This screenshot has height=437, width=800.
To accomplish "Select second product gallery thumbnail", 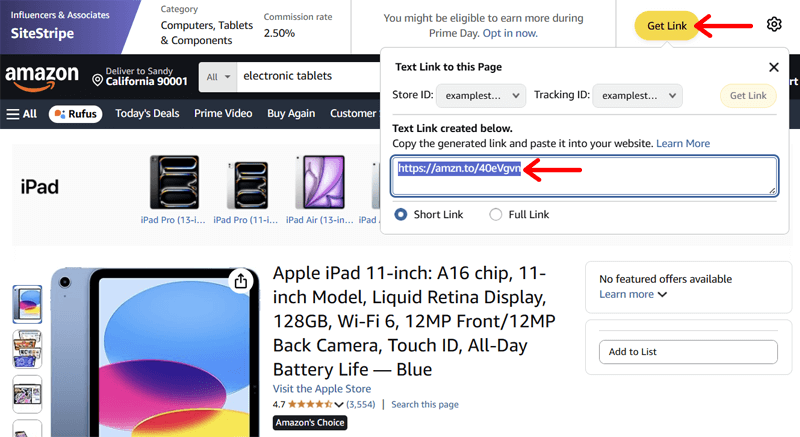I will (x=27, y=349).
